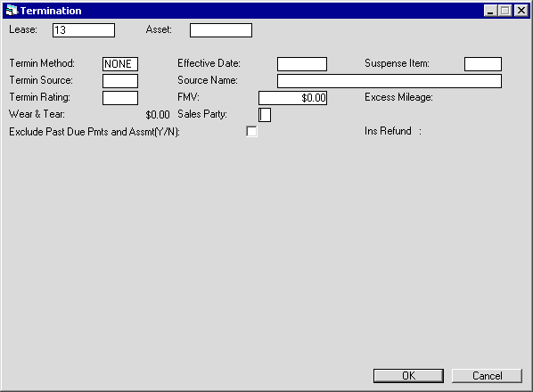Viewport: 533px width, 392px height.
Task: Click the Wear & Tear amount value
Action: coord(158,115)
